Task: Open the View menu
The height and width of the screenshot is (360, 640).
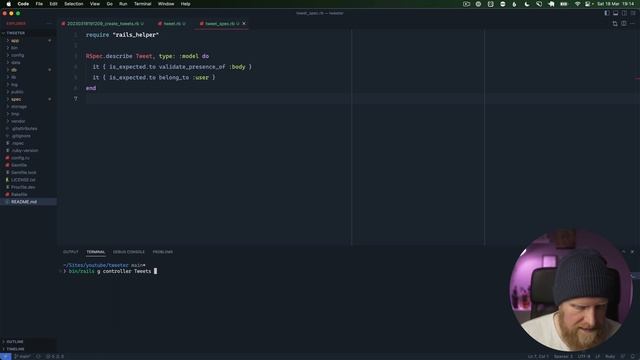Action: click(95, 4)
